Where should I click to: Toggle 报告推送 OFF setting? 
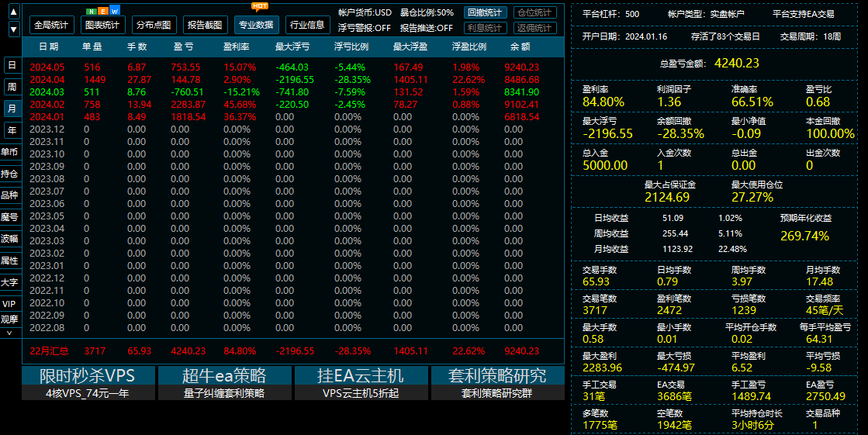click(x=427, y=28)
